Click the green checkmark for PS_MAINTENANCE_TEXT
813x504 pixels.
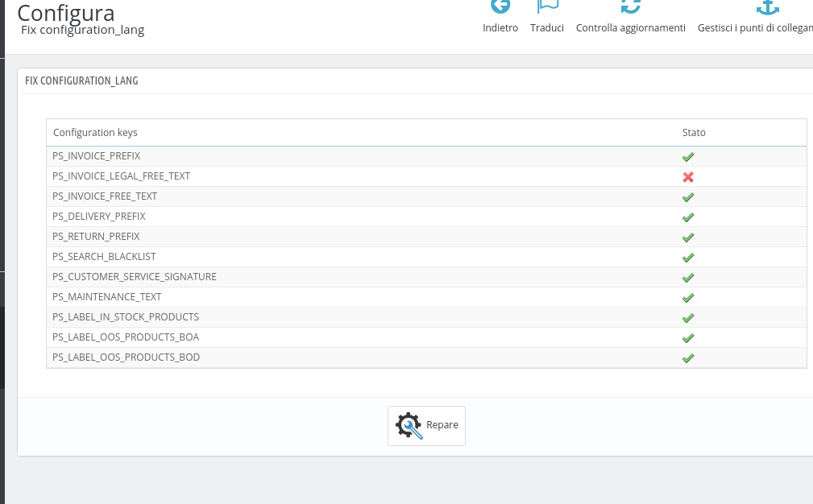tap(688, 299)
